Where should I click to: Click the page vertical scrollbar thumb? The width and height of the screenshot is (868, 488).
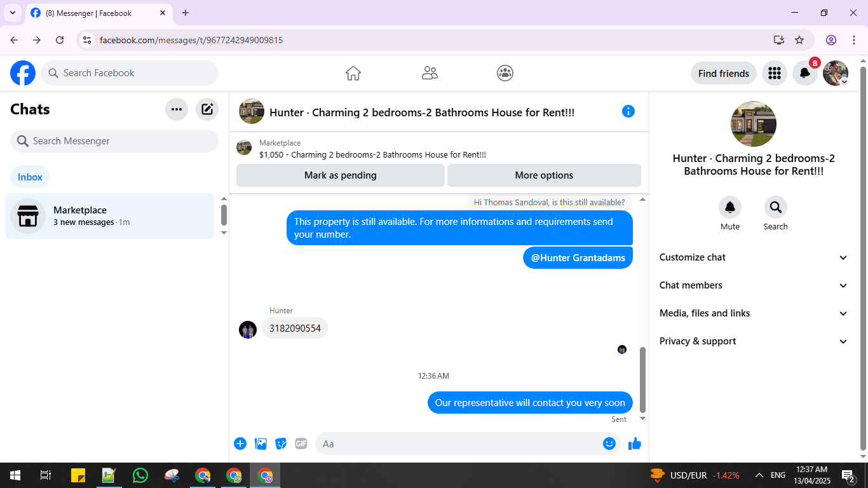coord(863,259)
